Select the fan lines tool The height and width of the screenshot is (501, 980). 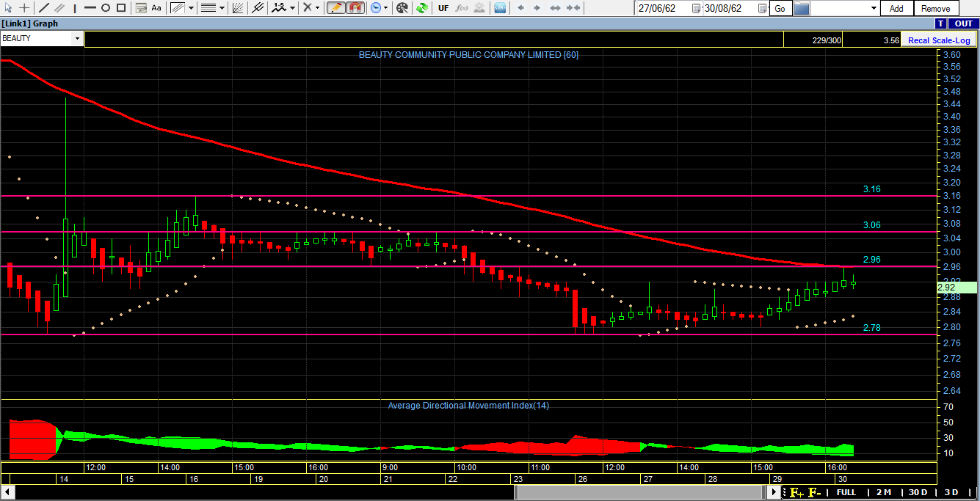pyautogui.click(x=238, y=8)
